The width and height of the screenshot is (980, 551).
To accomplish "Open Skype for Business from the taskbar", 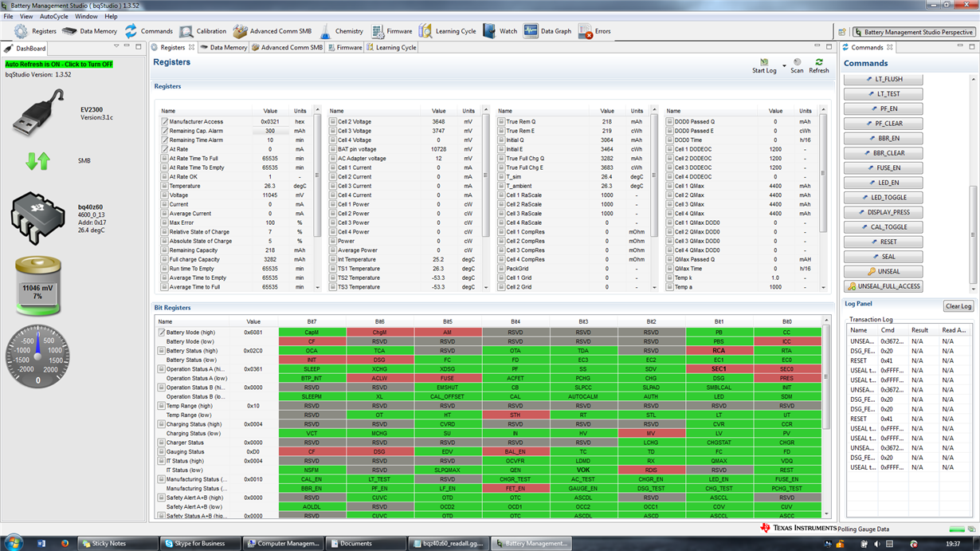I will coord(201,543).
